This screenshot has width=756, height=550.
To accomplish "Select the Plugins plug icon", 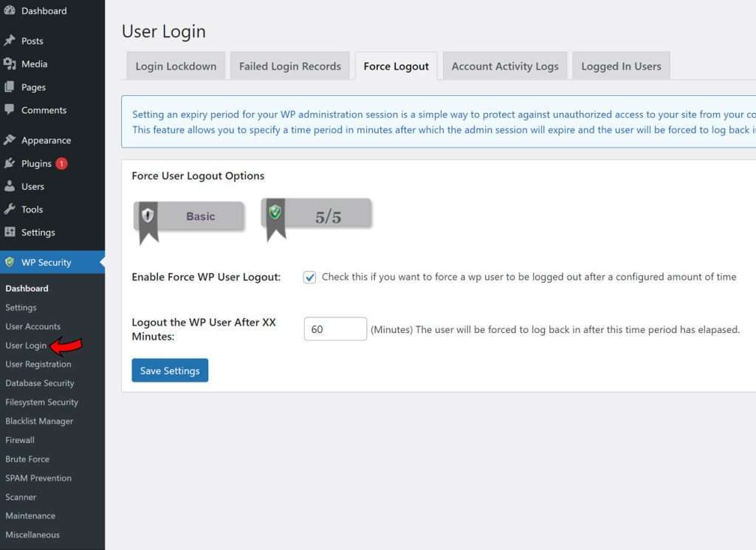I will point(9,163).
